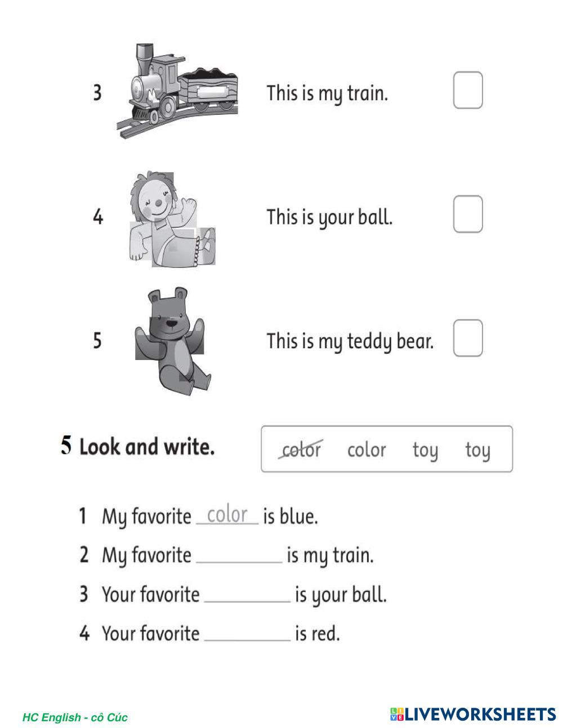Click the text "This is my teddy bear."
The height and width of the screenshot is (728, 563).
pyautogui.click(x=350, y=341)
